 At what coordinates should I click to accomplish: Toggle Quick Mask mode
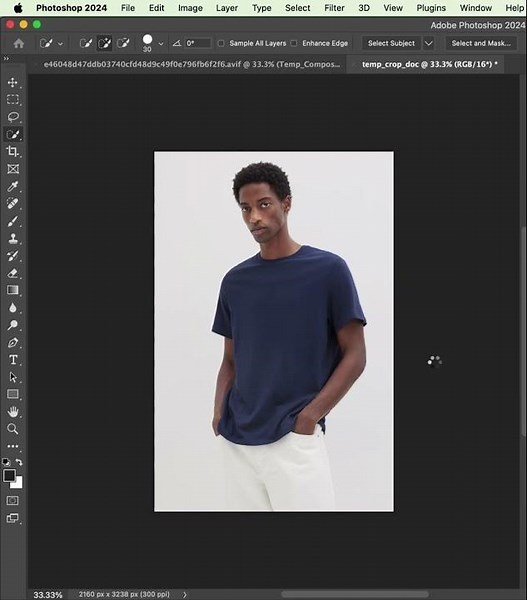pyautogui.click(x=13, y=501)
